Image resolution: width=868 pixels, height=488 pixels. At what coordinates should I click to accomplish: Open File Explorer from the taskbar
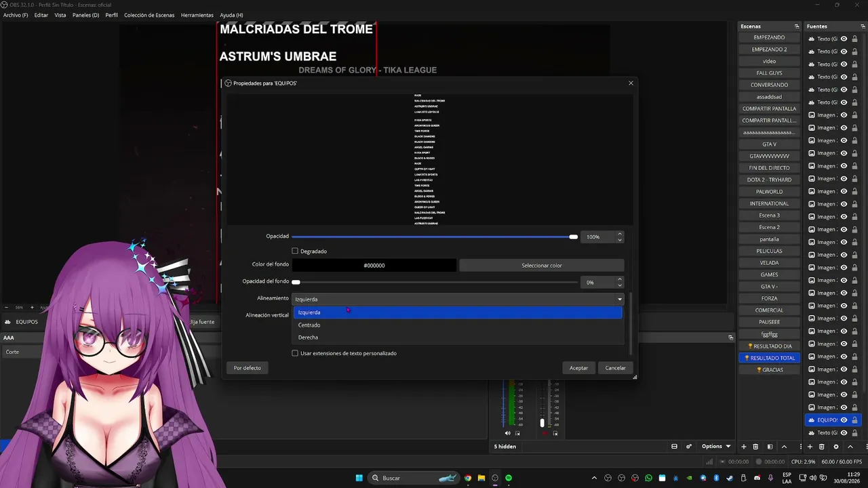pyautogui.click(x=481, y=478)
